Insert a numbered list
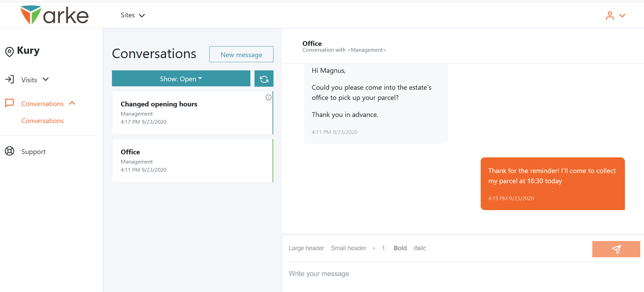Image resolution: width=644 pixels, height=292 pixels. (x=384, y=248)
